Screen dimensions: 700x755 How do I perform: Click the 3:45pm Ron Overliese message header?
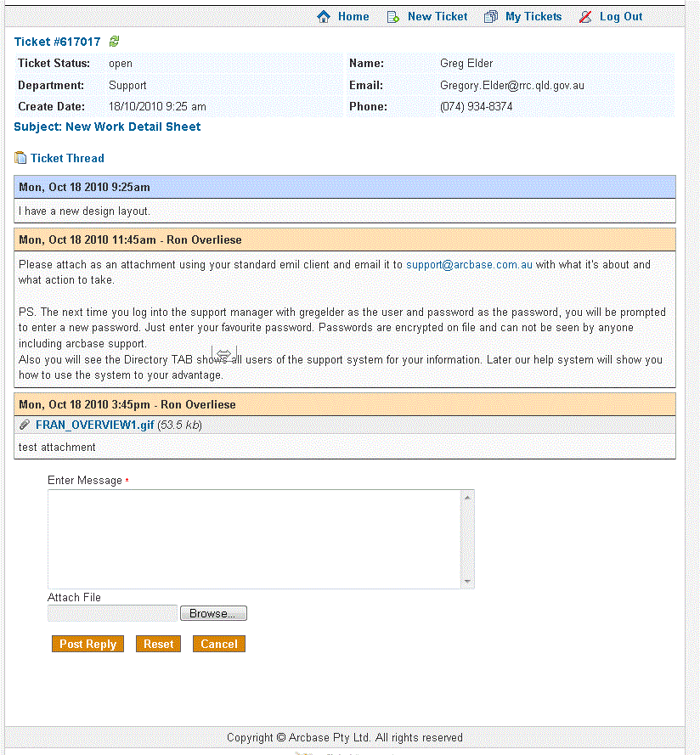pyautogui.click(x=344, y=404)
